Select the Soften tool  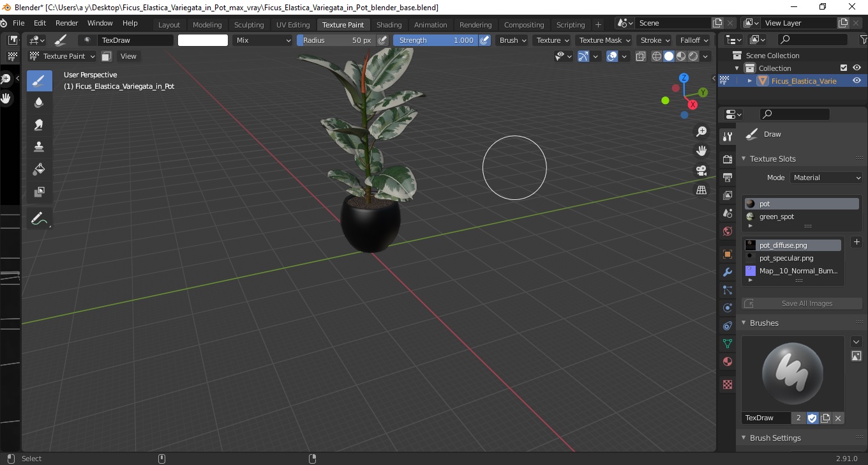40,103
